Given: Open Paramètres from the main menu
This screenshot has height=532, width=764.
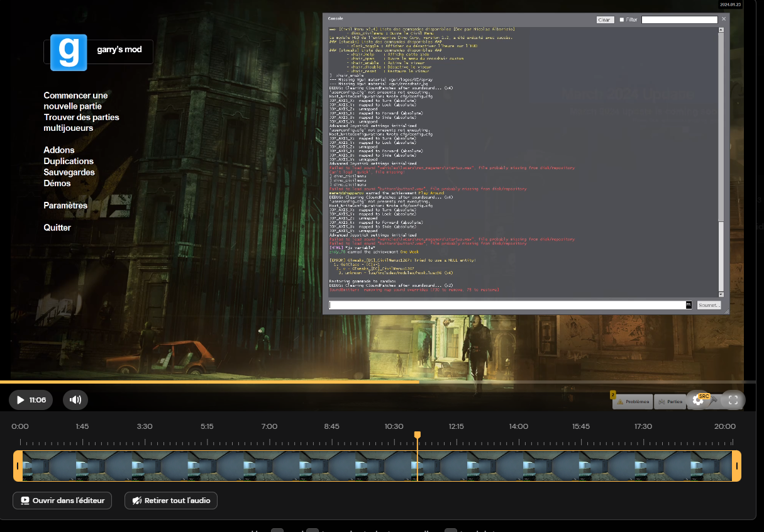Looking at the screenshot, I should [65, 206].
